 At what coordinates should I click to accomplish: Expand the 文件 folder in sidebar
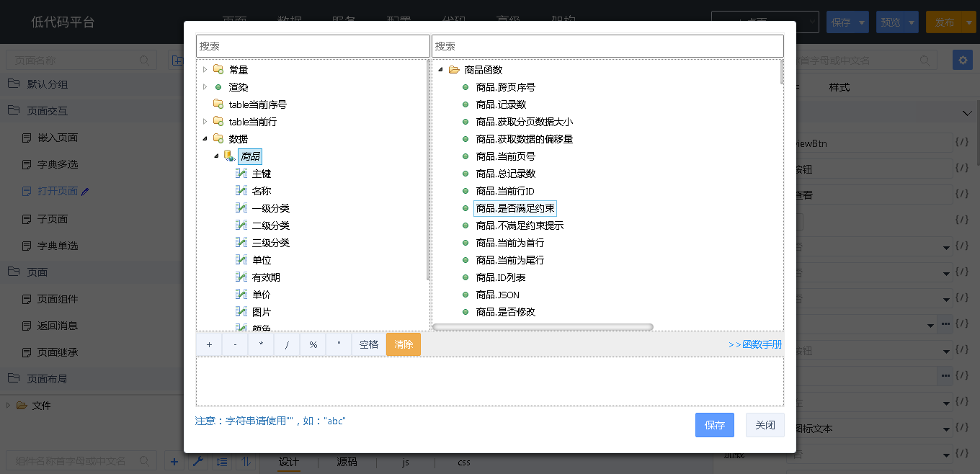pyautogui.click(x=8, y=406)
